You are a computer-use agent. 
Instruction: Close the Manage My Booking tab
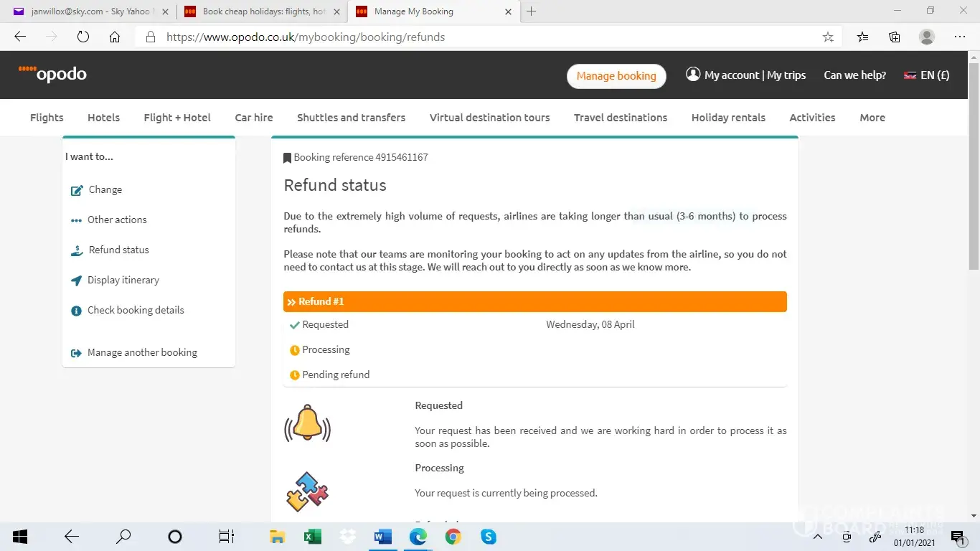(509, 11)
